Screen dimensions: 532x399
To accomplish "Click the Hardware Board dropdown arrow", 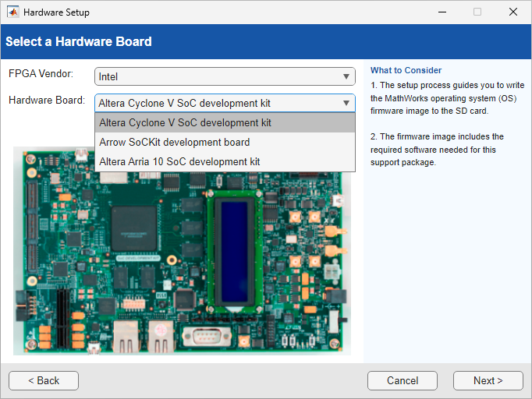I will pyautogui.click(x=346, y=103).
